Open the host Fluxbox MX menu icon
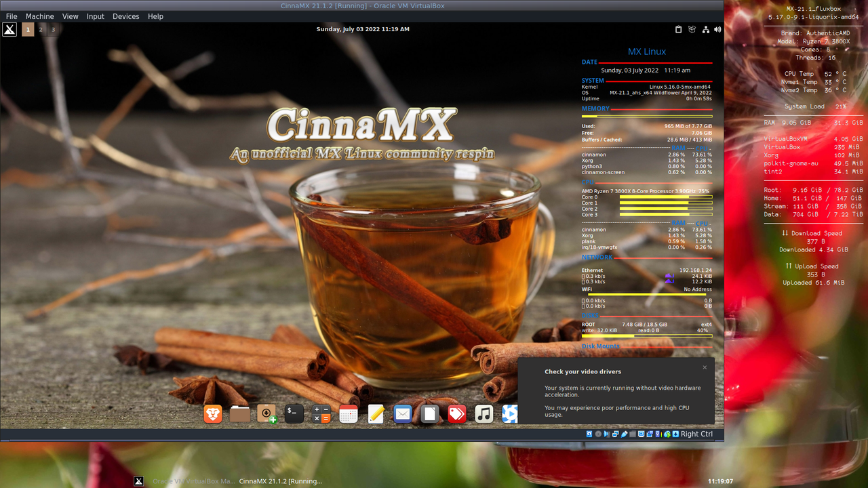 138,481
